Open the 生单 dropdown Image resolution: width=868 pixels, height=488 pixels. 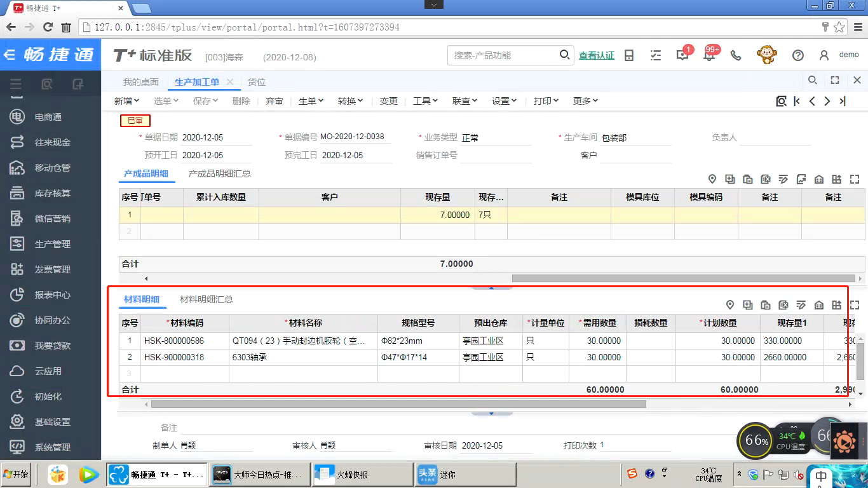(311, 101)
